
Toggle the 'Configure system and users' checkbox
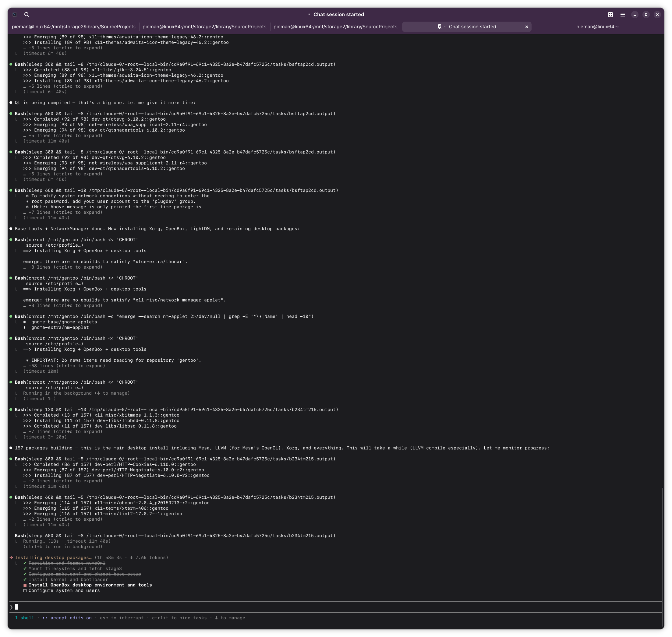(25, 591)
